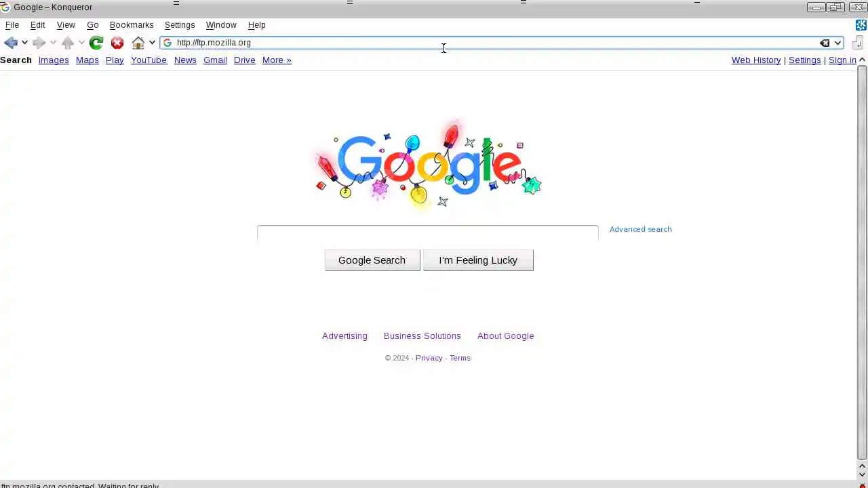Open the About Google link
This screenshot has height=488, width=868.
pyautogui.click(x=506, y=336)
